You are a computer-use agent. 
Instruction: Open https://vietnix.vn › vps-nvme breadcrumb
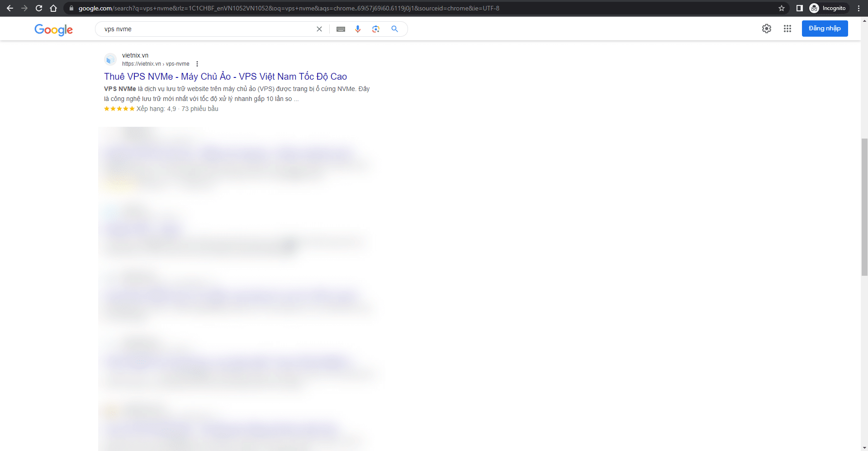point(156,64)
